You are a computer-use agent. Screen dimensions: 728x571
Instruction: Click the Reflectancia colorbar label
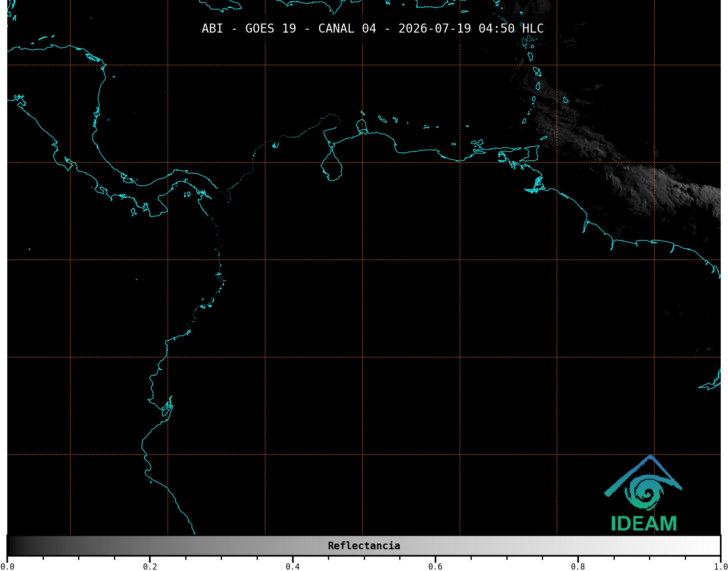[x=364, y=546]
